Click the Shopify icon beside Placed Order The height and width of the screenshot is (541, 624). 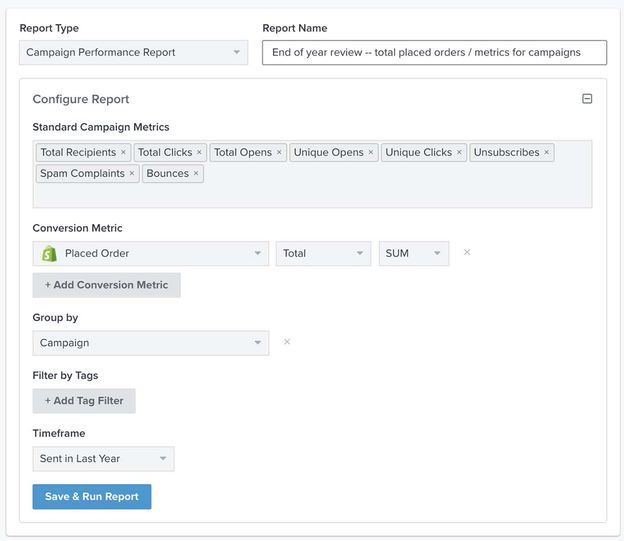[49, 254]
